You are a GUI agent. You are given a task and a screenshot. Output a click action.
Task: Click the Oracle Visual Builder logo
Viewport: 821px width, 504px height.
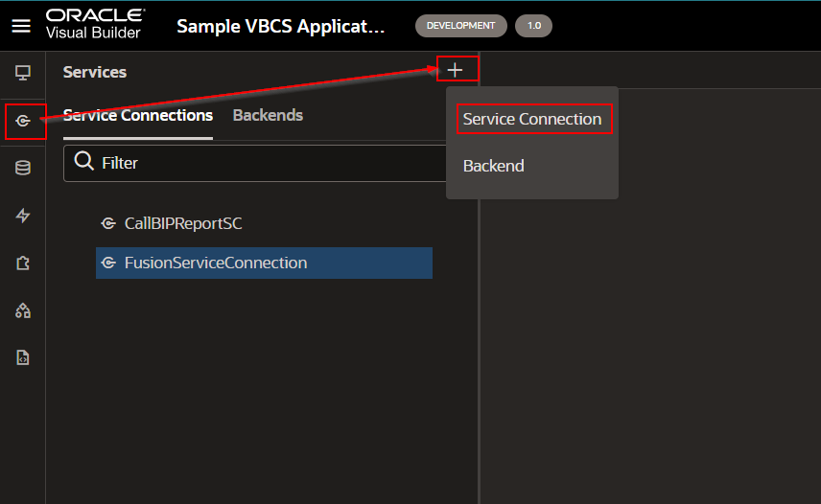pyautogui.click(x=95, y=25)
